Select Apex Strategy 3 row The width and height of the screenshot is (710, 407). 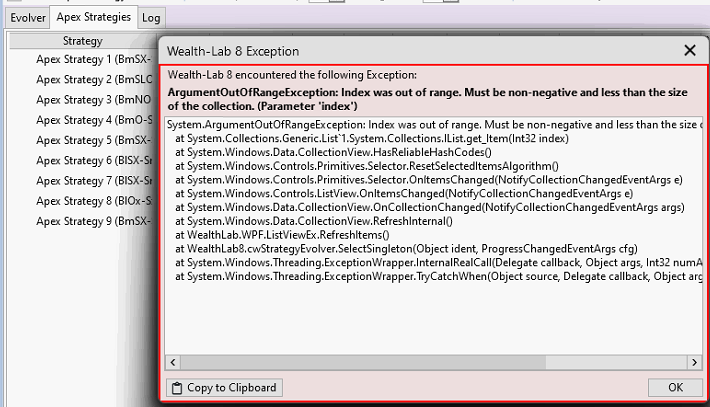pyautogui.click(x=93, y=100)
